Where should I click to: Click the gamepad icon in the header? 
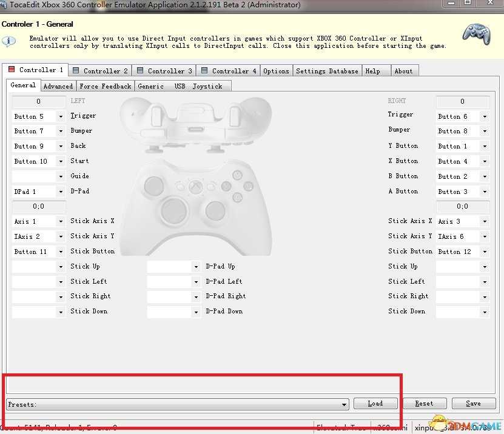tap(476, 33)
